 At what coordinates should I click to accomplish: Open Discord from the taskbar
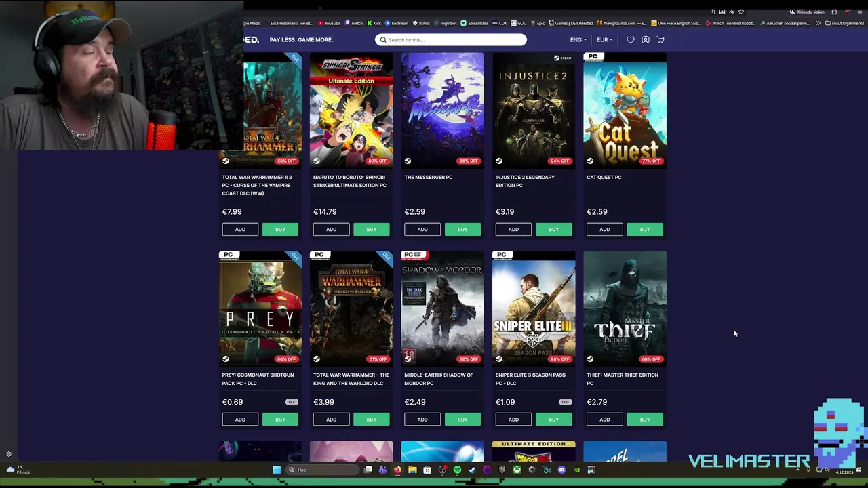(561, 470)
